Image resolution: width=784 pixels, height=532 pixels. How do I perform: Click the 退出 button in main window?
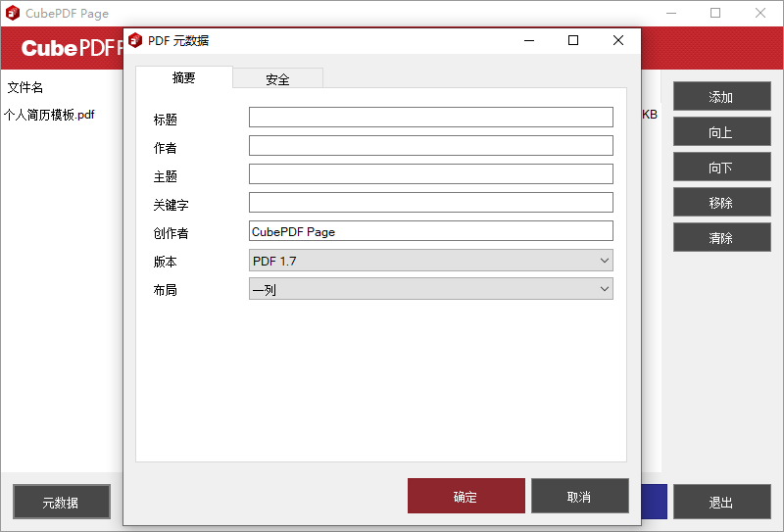point(721,502)
